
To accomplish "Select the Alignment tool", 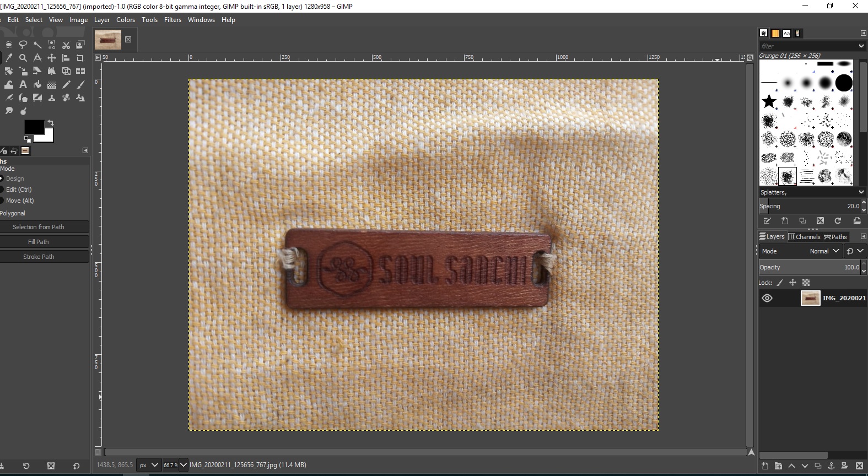I will click(66, 58).
